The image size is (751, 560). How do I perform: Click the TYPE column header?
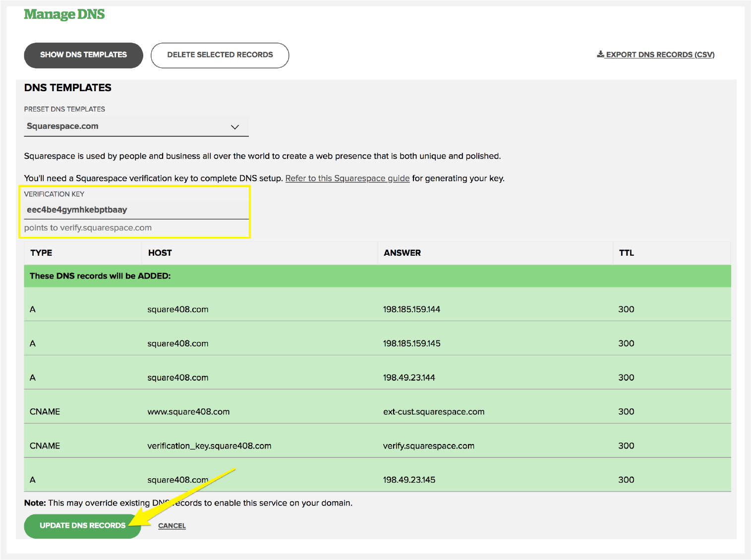point(41,253)
